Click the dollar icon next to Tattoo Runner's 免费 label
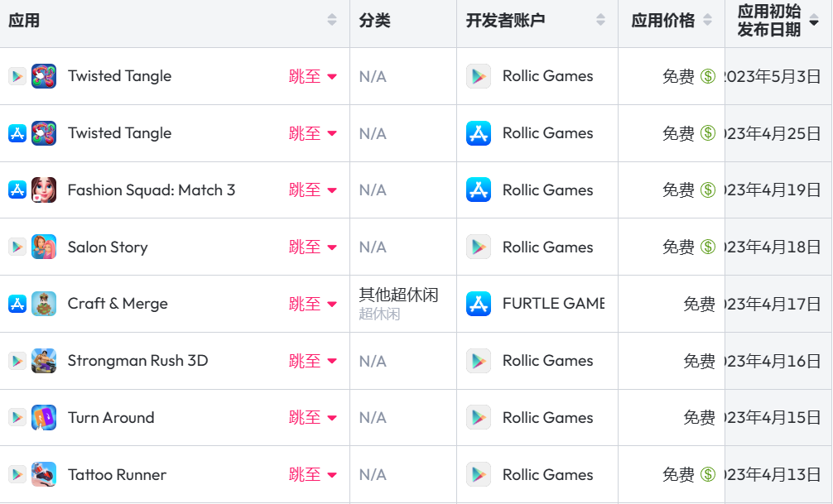The image size is (833, 504). click(705, 474)
